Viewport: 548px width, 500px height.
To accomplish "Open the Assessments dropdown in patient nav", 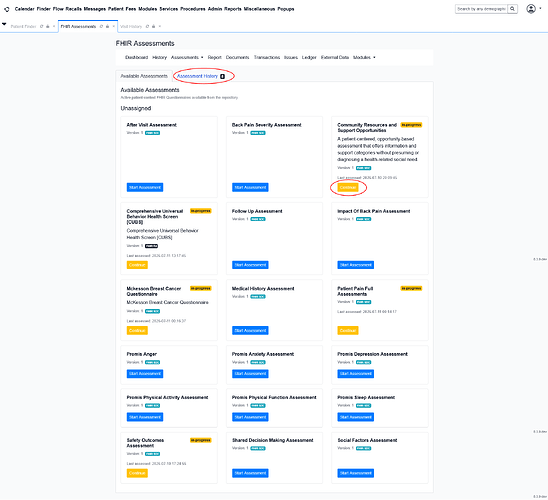I will 187,57.
